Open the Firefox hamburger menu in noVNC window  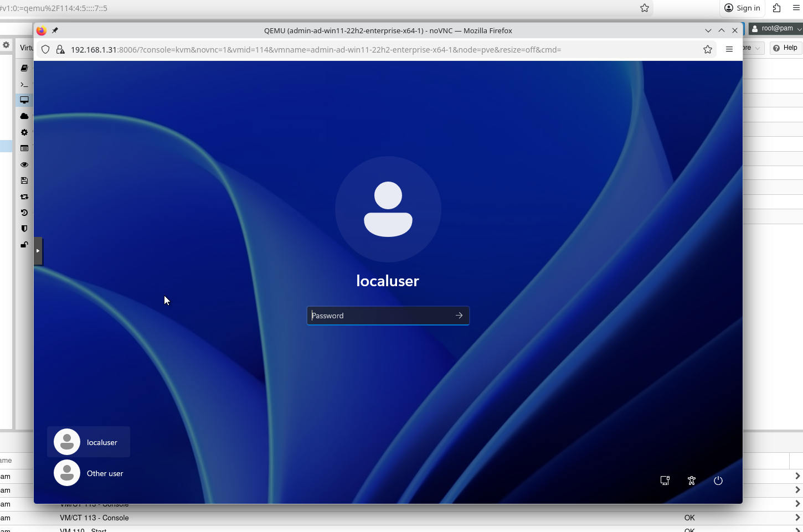point(729,50)
